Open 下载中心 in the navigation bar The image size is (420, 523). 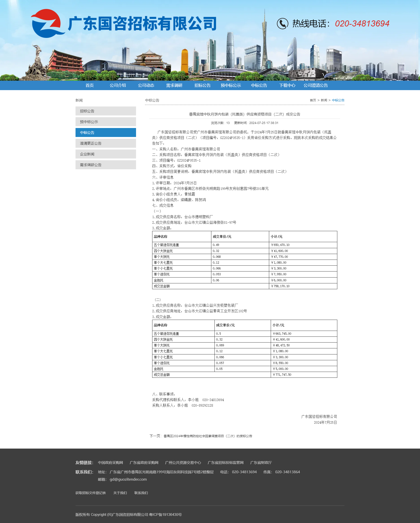coord(287,85)
